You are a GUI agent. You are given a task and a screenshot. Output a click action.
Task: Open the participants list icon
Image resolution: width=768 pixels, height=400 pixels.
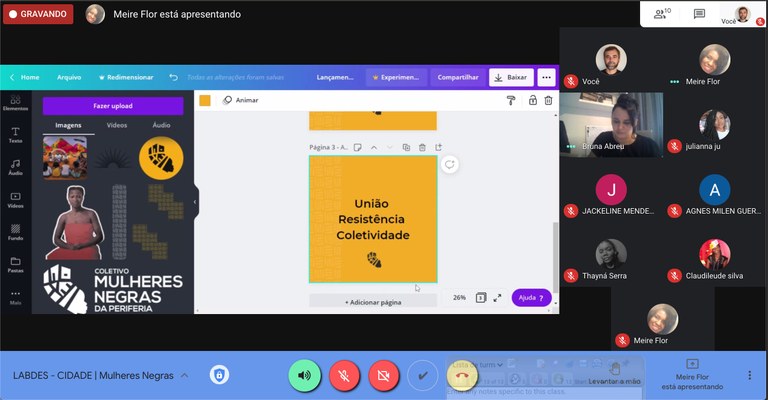pyautogui.click(x=661, y=14)
